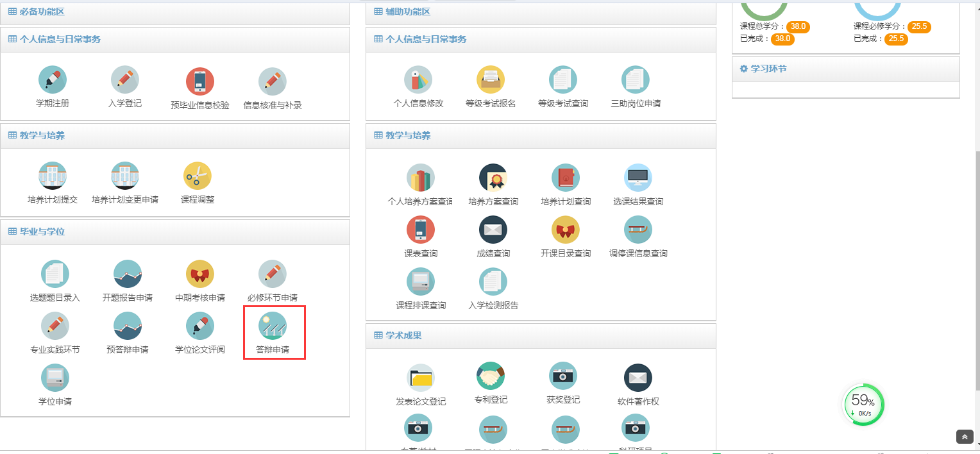The width and height of the screenshot is (980, 454).
Task: Open the 答辩申请 icon
Action: [273, 326]
